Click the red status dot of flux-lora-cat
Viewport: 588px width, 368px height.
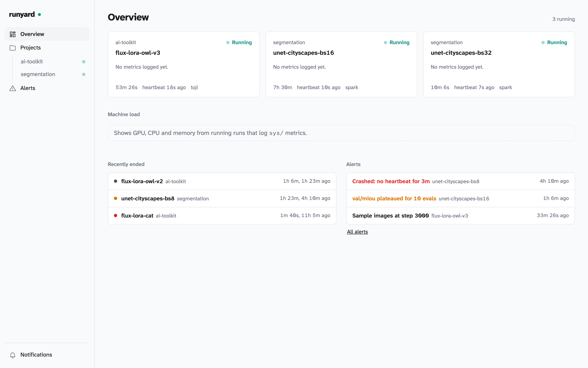click(116, 215)
